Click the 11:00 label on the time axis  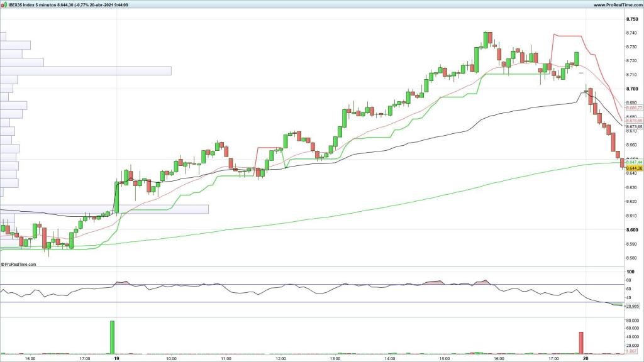226,359
